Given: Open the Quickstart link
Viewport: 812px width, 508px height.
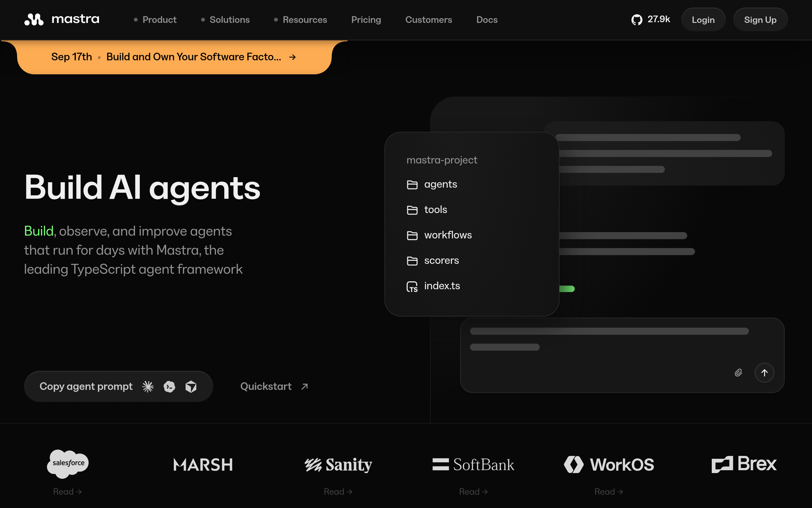Looking at the screenshot, I should click(x=274, y=386).
